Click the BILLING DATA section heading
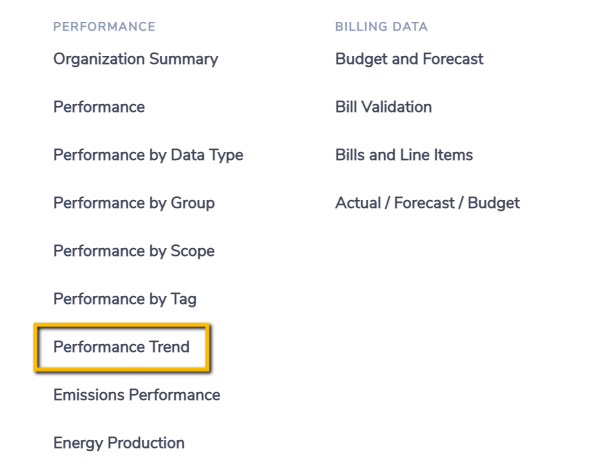The height and width of the screenshot is (473, 590). [x=382, y=27]
